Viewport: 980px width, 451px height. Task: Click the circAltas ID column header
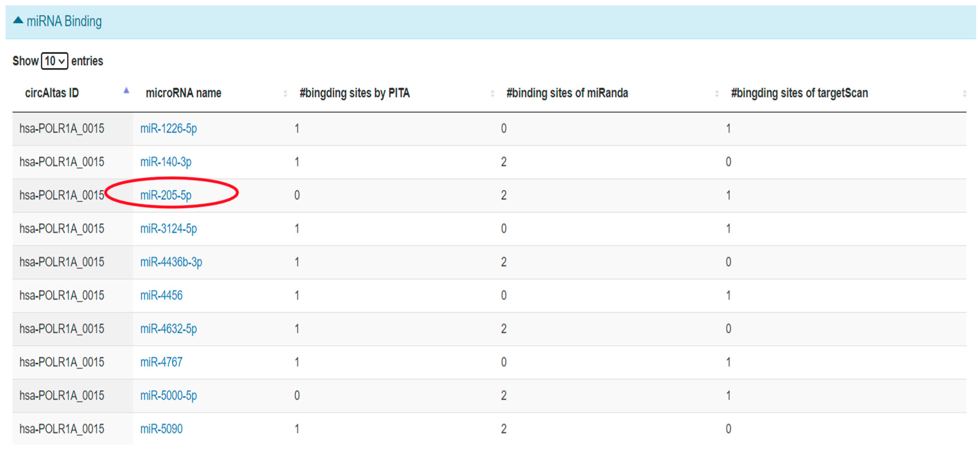point(52,93)
